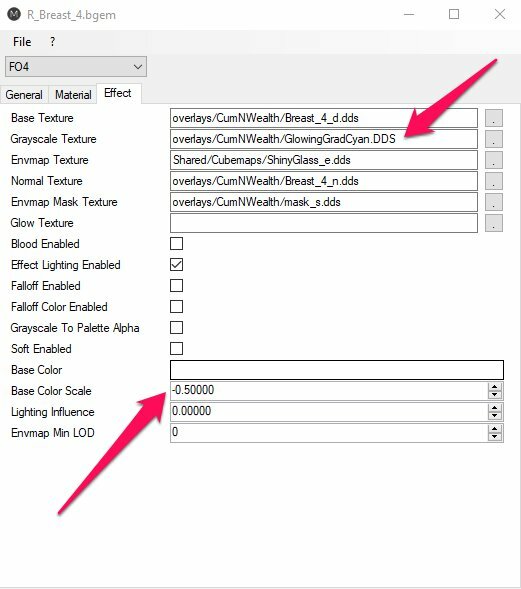
Task: Enable the Soft Enabled checkbox
Action: (177, 349)
